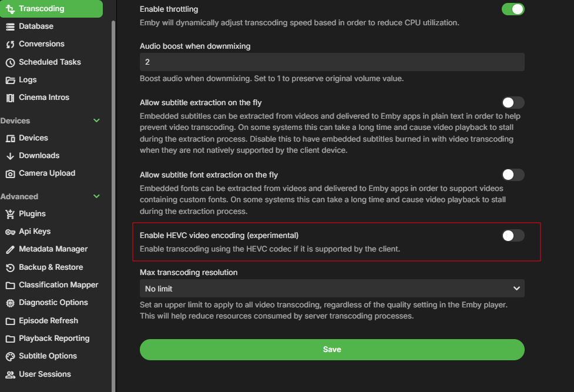Click the Conversions sync icon
The height and width of the screenshot is (392, 574).
(x=10, y=44)
